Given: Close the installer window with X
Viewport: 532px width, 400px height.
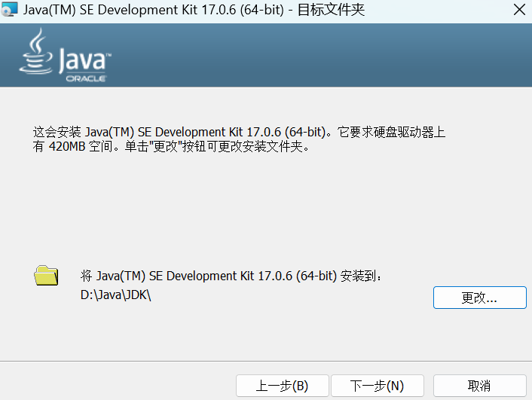Looking at the screenshot, I should click(519, 11).
